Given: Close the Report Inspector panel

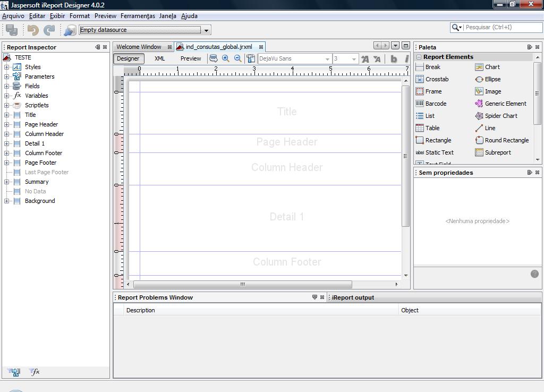Looking at the screenshot, I should tap(105, 47).
